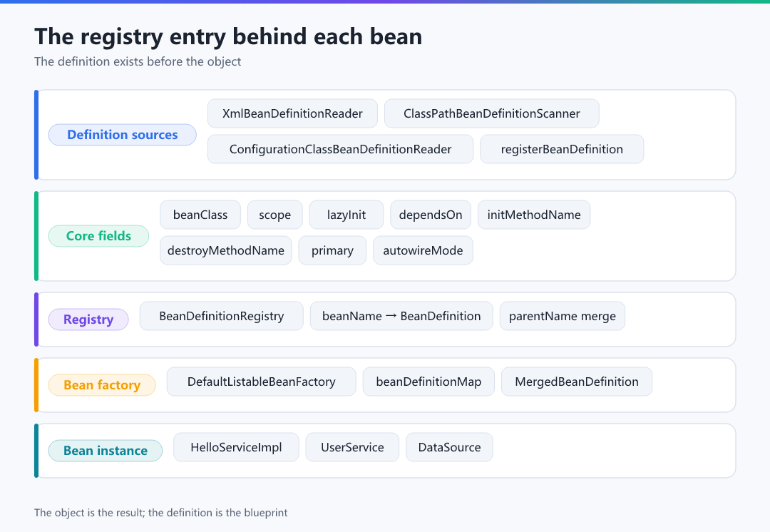The height and width of the screenshot is (532, 770).
Task: Click footer text about the blueprint
Action: pyautogui.click(x=160, y=512)
